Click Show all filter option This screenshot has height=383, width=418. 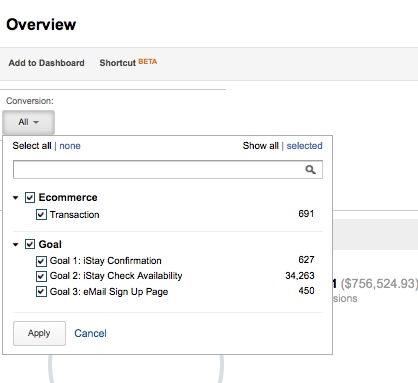tap(260, 146)
